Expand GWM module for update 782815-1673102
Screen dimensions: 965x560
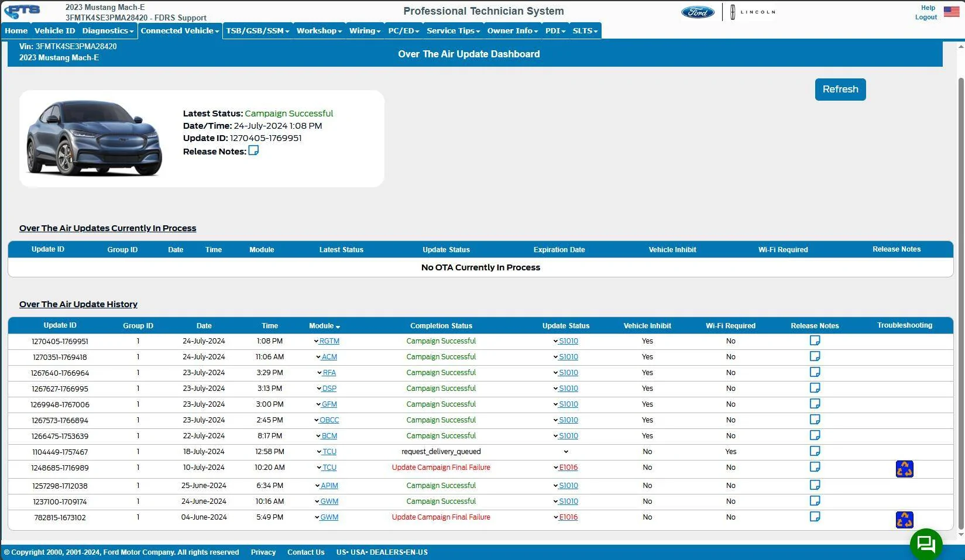pos(327,517)
